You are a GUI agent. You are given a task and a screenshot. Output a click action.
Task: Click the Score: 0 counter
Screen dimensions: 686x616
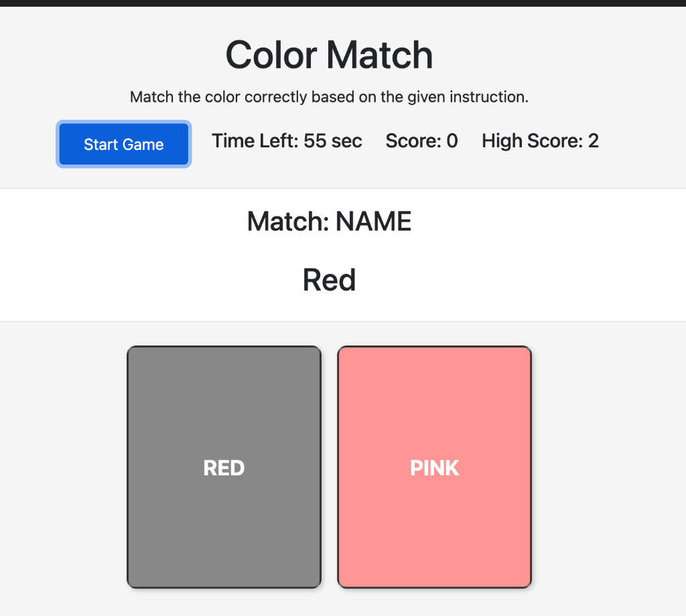click(421, 141)
